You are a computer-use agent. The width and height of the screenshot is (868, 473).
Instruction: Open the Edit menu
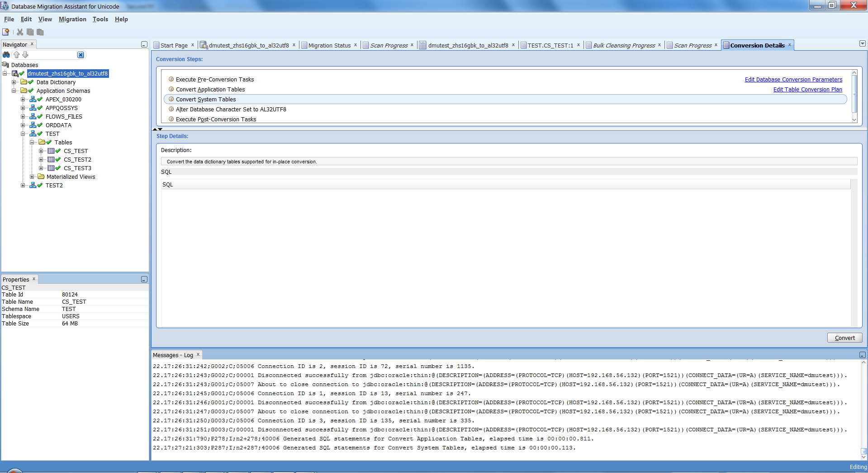(x=26, y=19)
